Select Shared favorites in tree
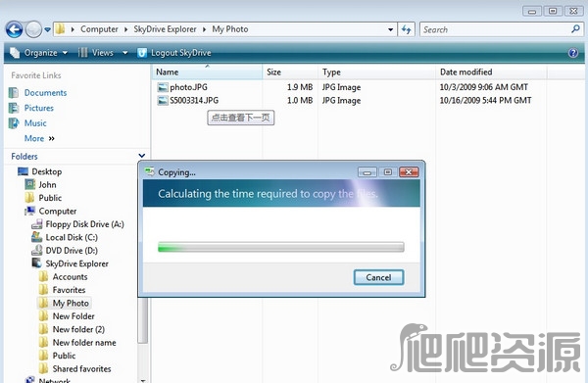Viewport: 588px width, 383px height. click(81, 368)
